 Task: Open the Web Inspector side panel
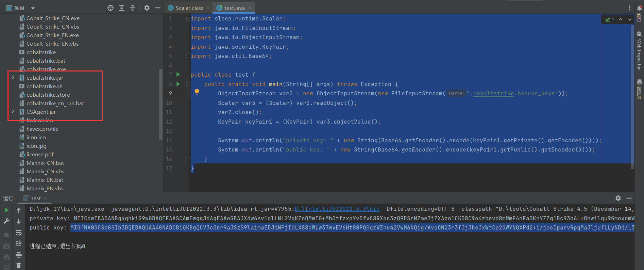click(639, 51)
